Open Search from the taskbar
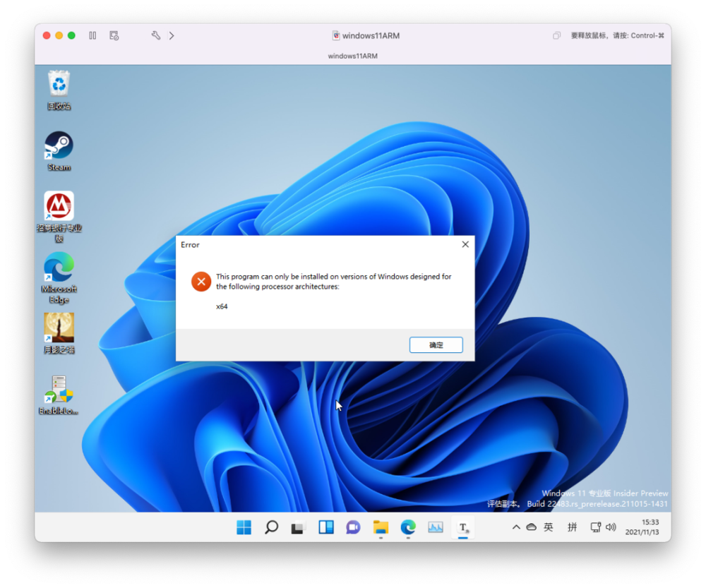This screenshot has width=706, height=588. [x=270, y=527]
